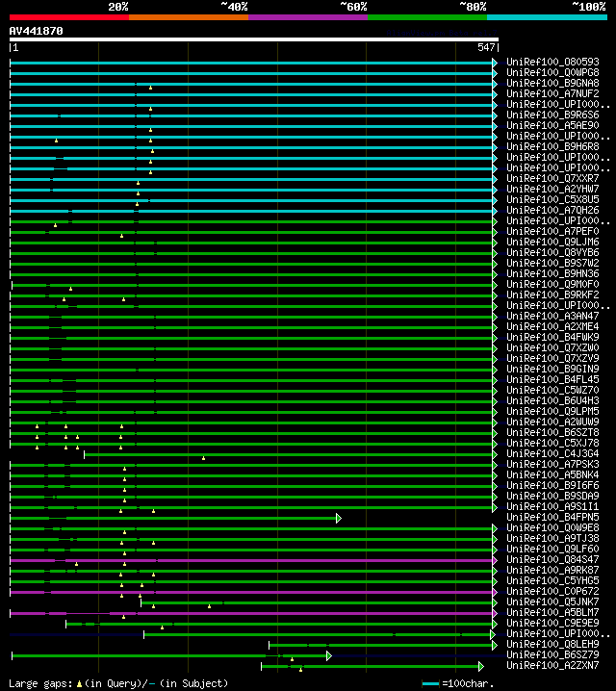This screenshot has width=616, height=691.
Task: Choose the UniRef100_C5XJ78 label
Action: [x=552, y=443]
